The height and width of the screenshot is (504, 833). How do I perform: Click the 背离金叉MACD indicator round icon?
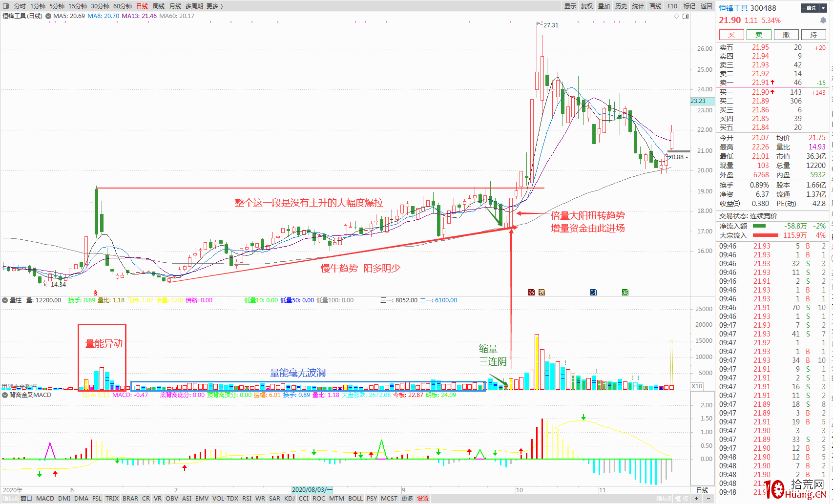click(x=5, y=395)
